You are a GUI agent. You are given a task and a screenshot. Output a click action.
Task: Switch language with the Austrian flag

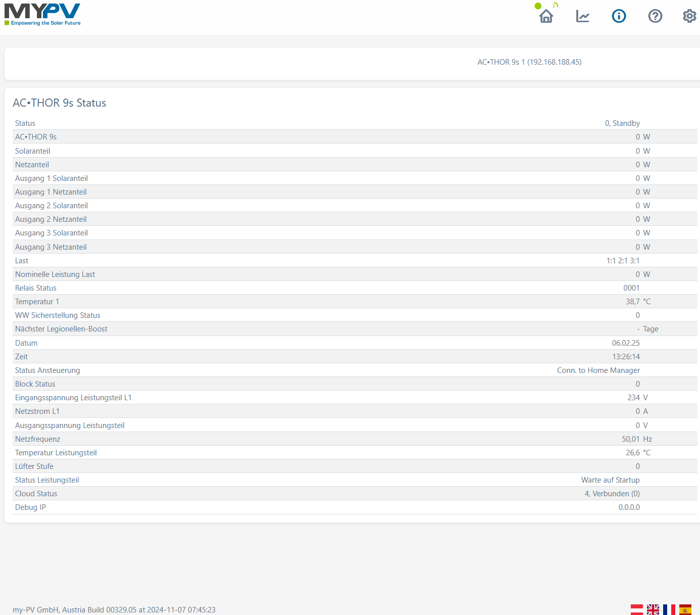[637, 609]
